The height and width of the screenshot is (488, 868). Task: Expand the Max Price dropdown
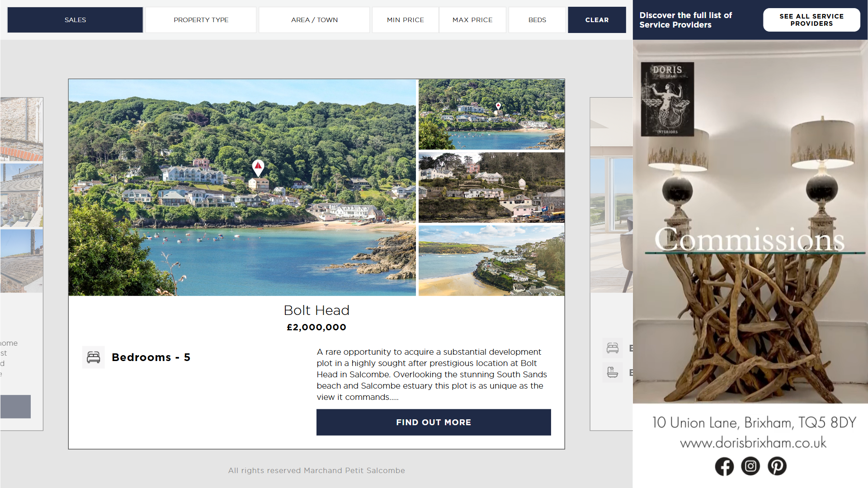pos(472,20)
